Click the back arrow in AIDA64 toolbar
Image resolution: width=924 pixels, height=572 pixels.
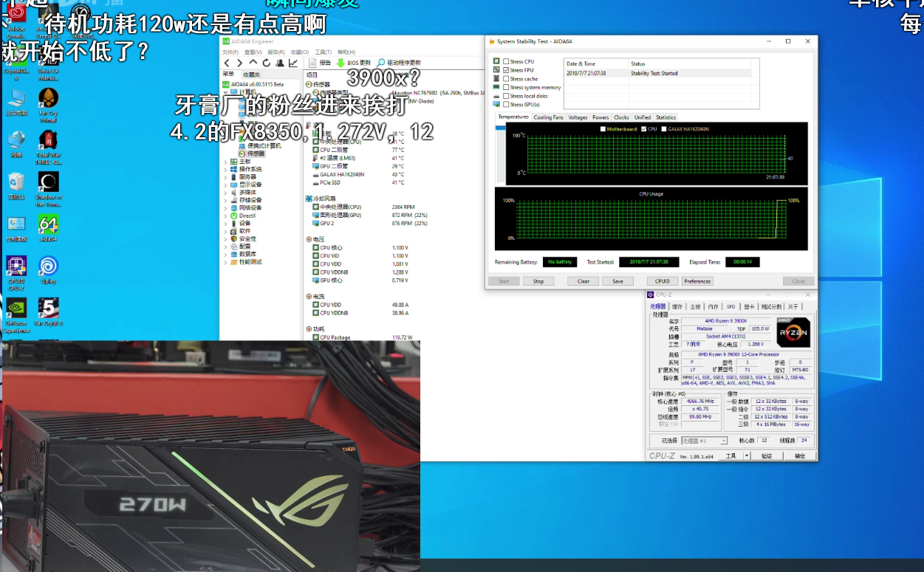227,63
